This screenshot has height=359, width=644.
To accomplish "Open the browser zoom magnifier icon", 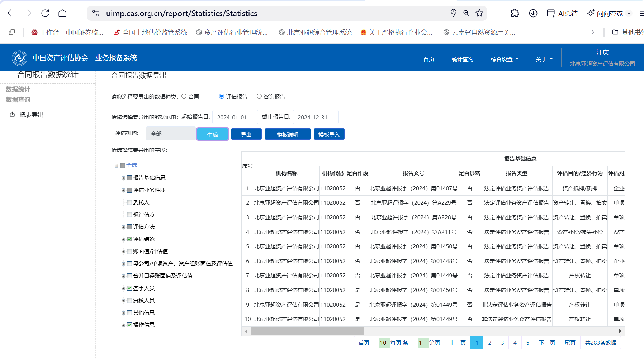I will tap(466, 13).
